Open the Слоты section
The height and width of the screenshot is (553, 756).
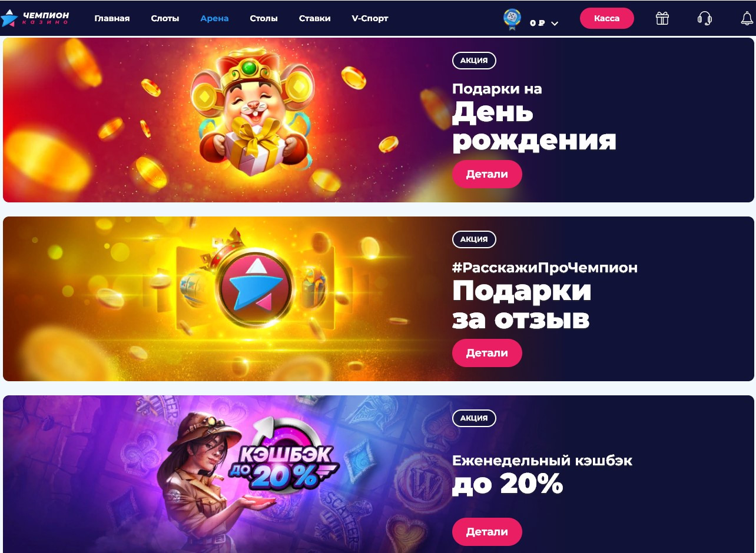[165, 18]
